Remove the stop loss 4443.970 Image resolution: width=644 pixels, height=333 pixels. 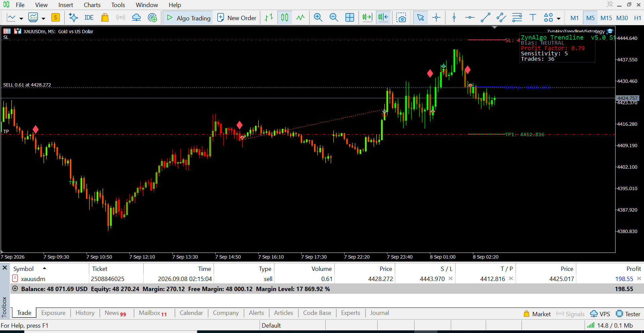pyautogui.click(x=450, y=278)
